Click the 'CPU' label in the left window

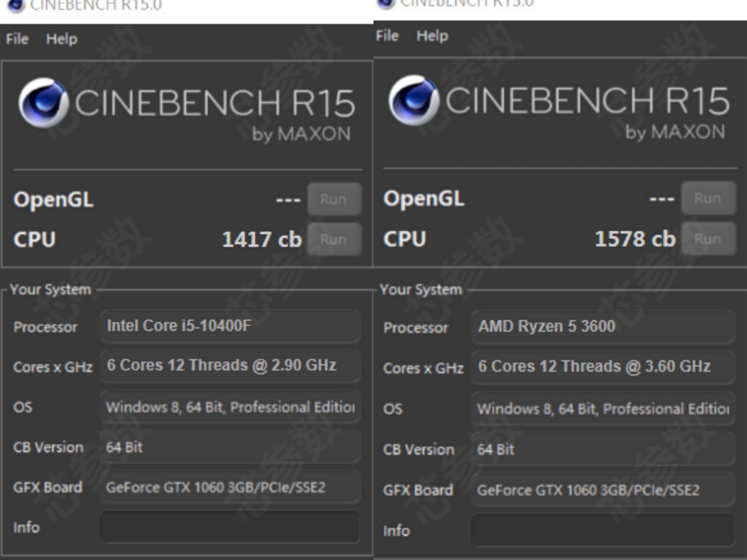(x=35, y=239)
